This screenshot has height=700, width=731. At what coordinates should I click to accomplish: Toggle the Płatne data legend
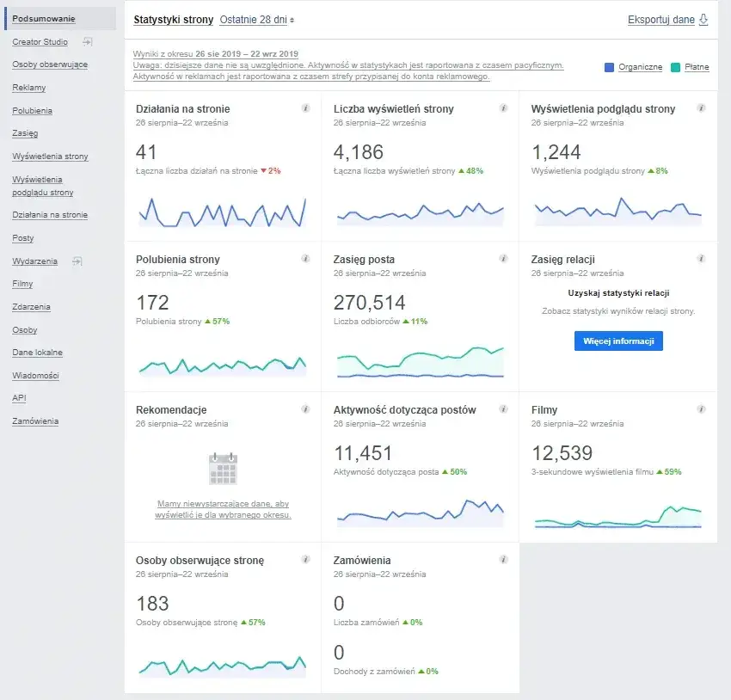tap(696, 66)
